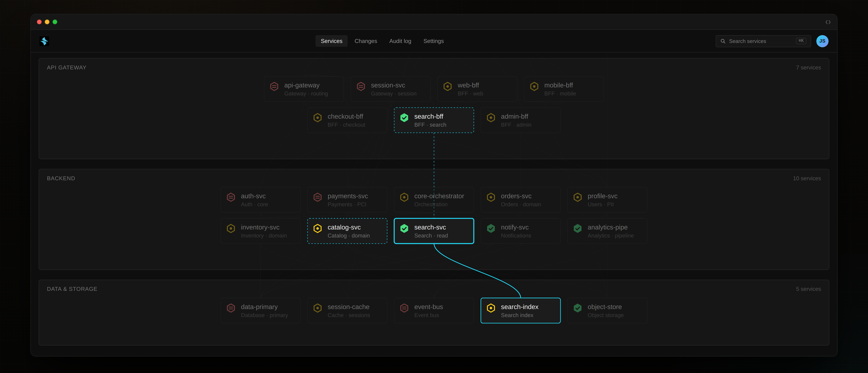Click the auth-svc red hexagon icon
The width and height of the screenshot is (868, 373).
pos(231,197)
